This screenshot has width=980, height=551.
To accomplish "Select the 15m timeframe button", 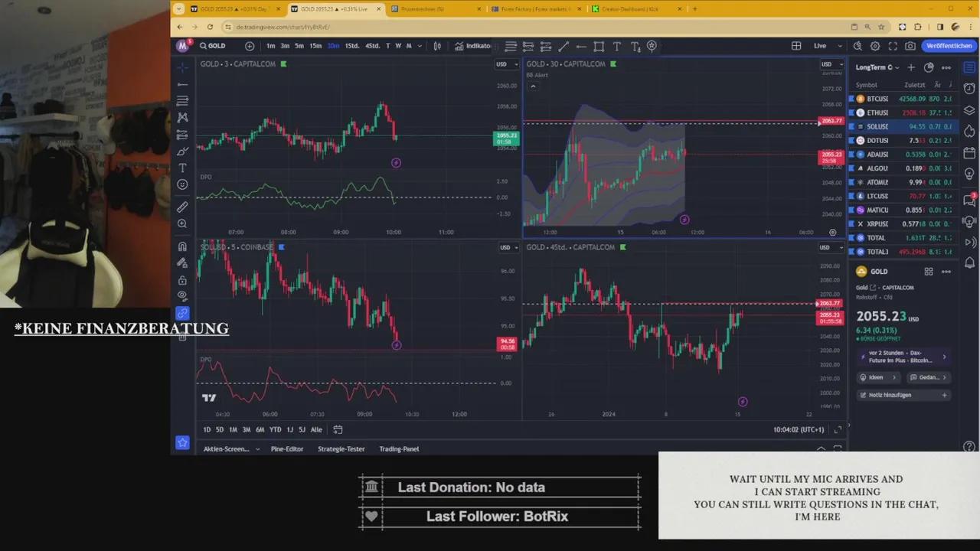I will (x=315, y=46).
